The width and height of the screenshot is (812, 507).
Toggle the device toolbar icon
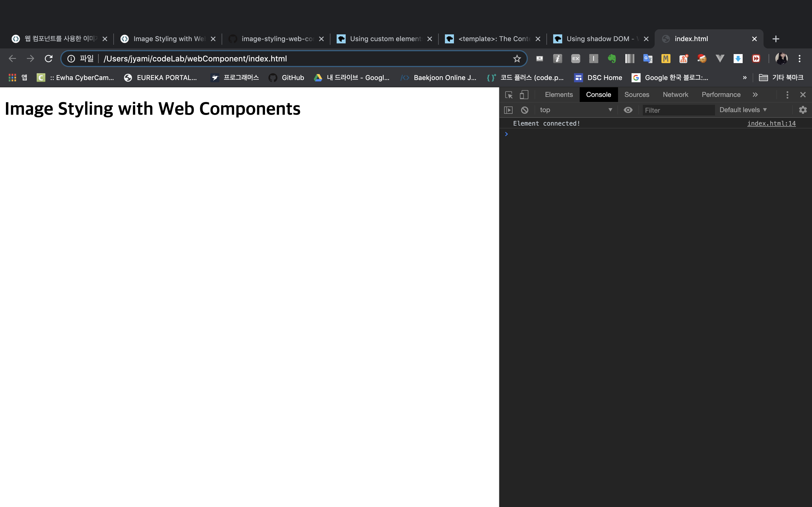coord(524,95)
